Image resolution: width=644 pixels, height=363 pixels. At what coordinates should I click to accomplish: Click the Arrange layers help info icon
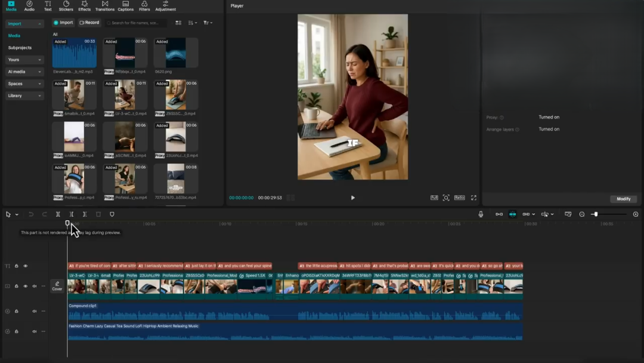click(517, 130)
